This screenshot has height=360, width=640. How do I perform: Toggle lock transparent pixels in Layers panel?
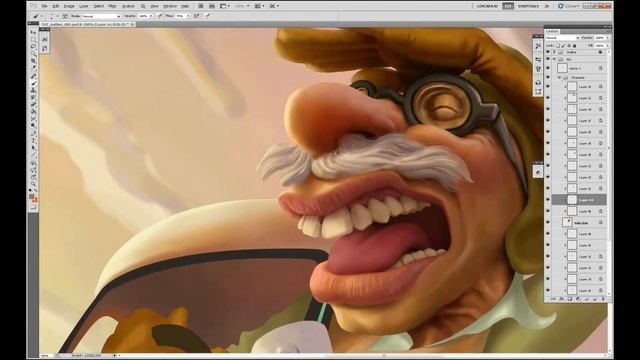[558, 46]
